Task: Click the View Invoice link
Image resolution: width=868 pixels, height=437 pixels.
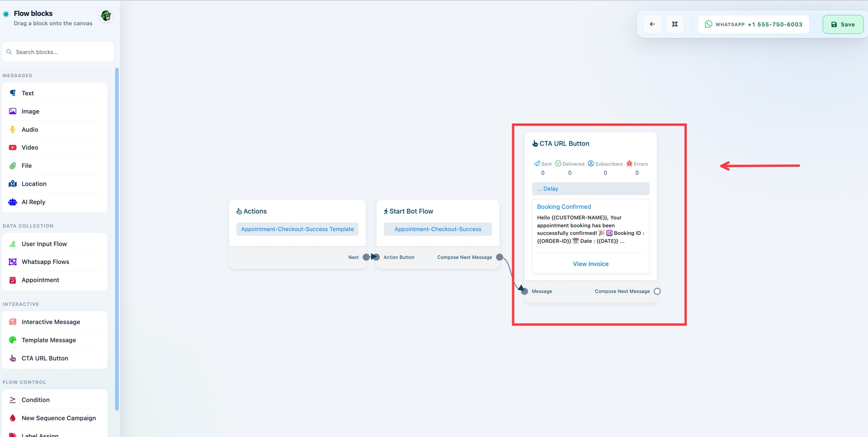Action: tap(591, 264)
